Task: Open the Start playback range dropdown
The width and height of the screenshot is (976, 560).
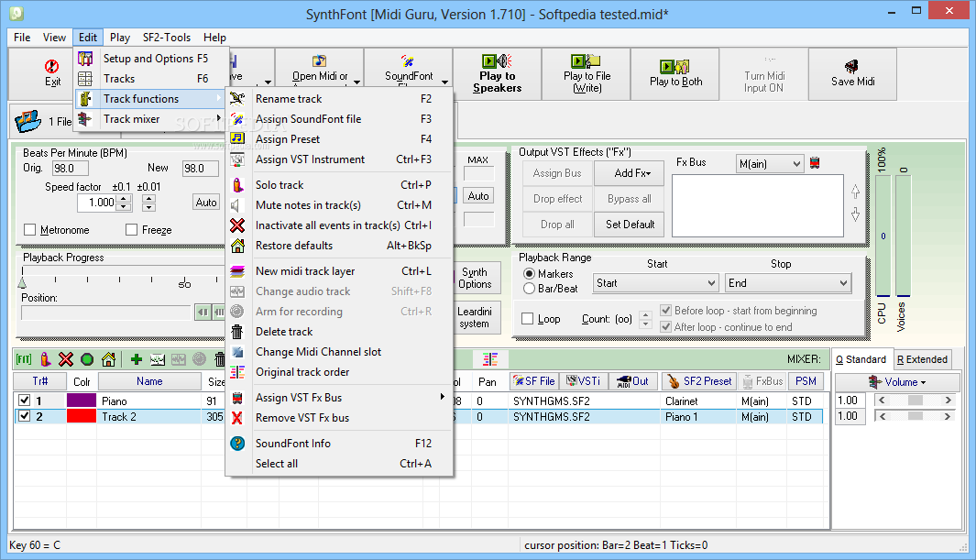Action: coord(655,283)
